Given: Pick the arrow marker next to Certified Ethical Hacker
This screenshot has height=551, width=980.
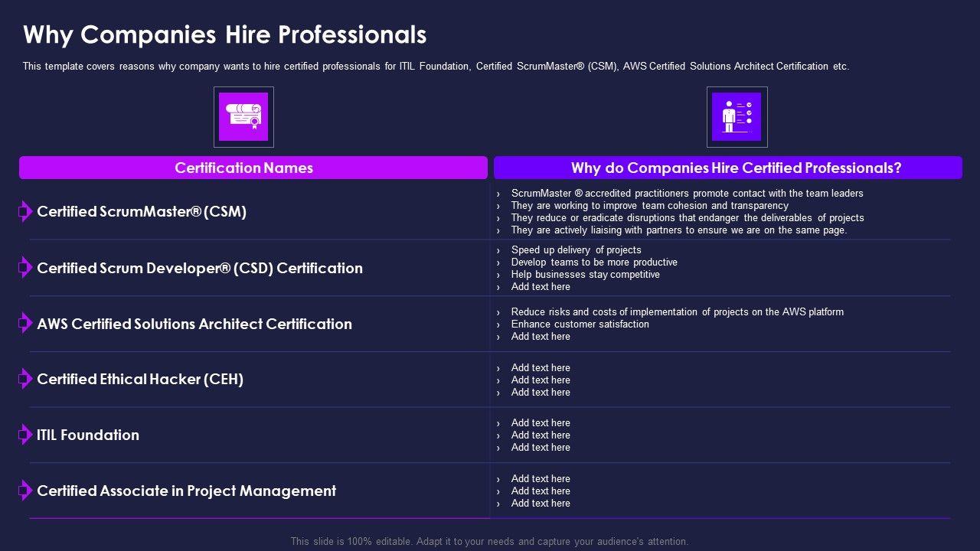Looking at the screenshot, I should (x=25, y=379).
